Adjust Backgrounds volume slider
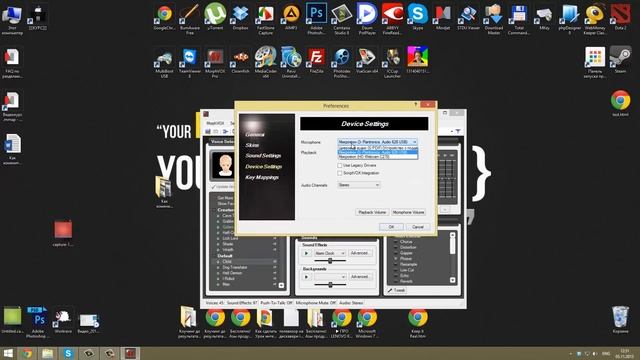 point(330,285)
